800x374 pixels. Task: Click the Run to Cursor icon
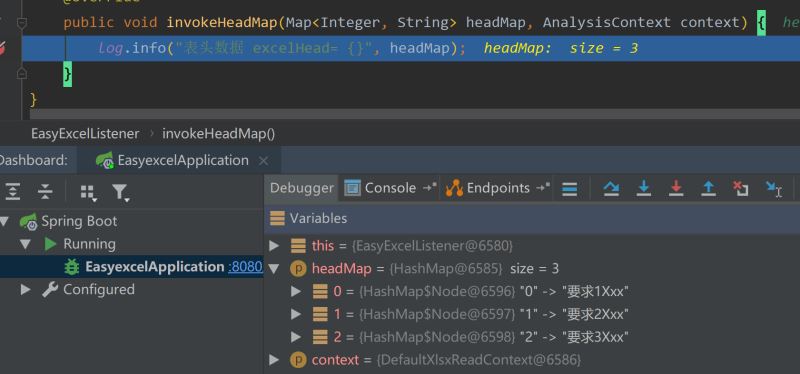(773, 189)
